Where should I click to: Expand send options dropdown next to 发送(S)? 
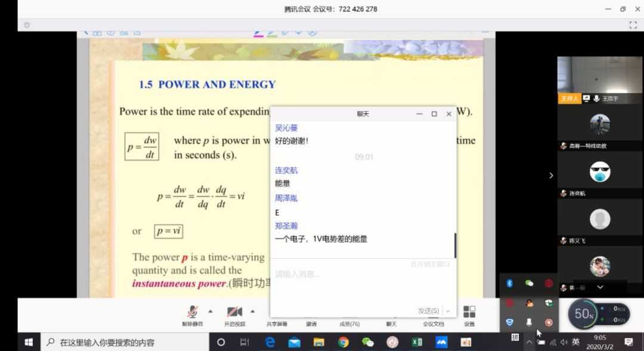point(448,311)
